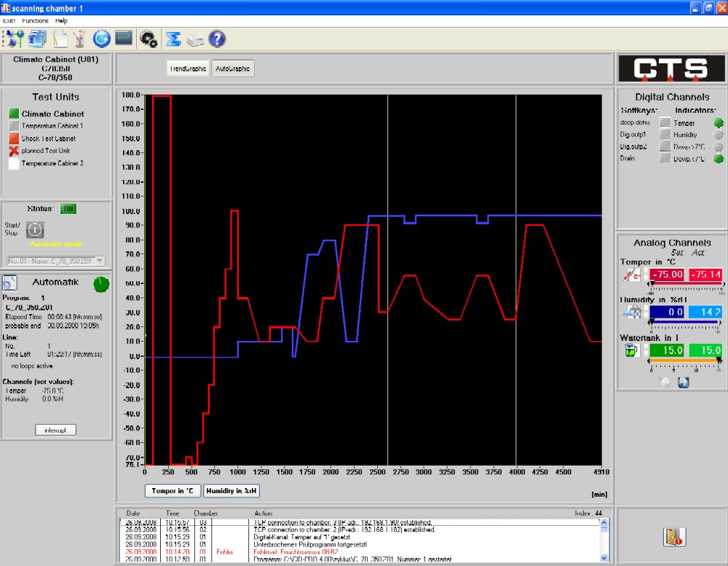Click the temperature red slider bar
This screenshot has width=728, height=566.
pyautogui.click(x=687, y=283)
